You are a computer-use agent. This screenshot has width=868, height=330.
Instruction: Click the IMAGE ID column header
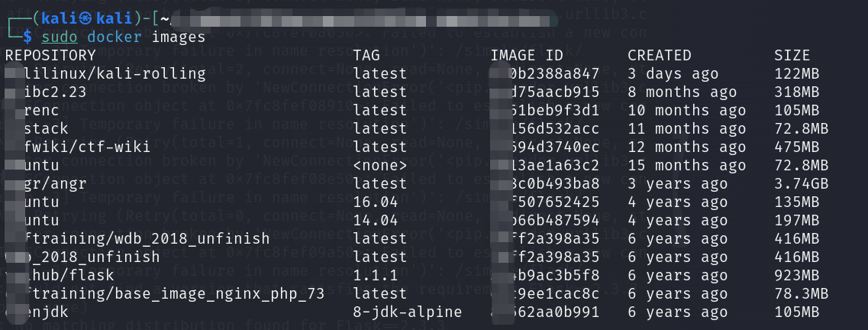527,55
